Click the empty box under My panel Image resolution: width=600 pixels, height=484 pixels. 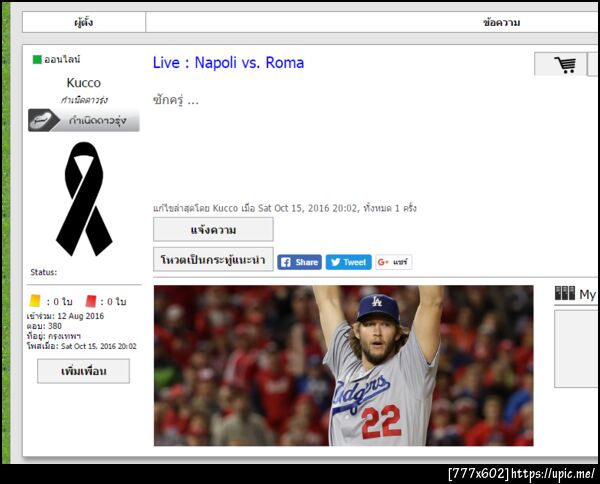pos(577,349)
